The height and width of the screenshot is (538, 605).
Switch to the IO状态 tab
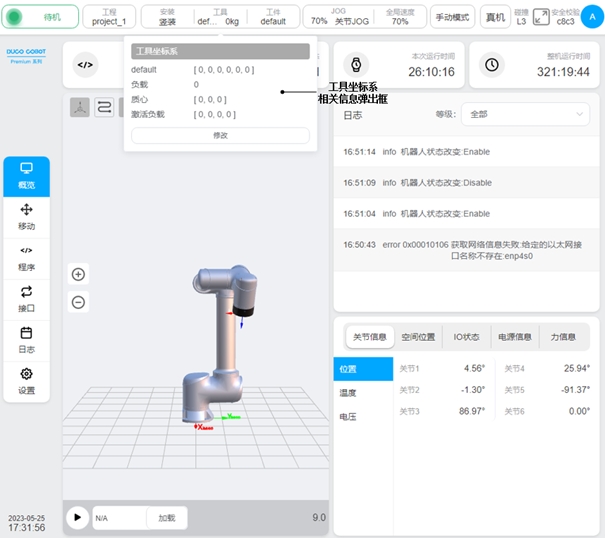466,337
